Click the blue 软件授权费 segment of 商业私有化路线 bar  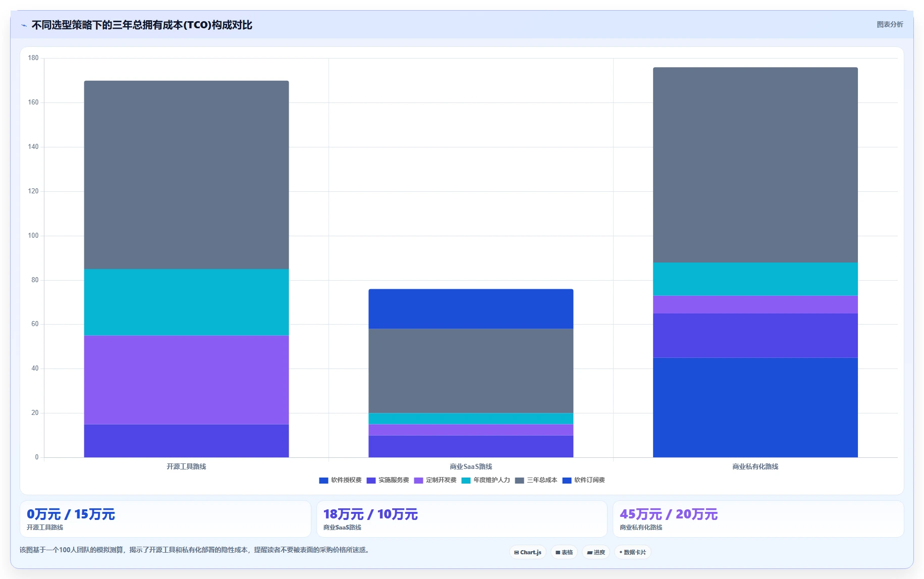click(755, 407)
